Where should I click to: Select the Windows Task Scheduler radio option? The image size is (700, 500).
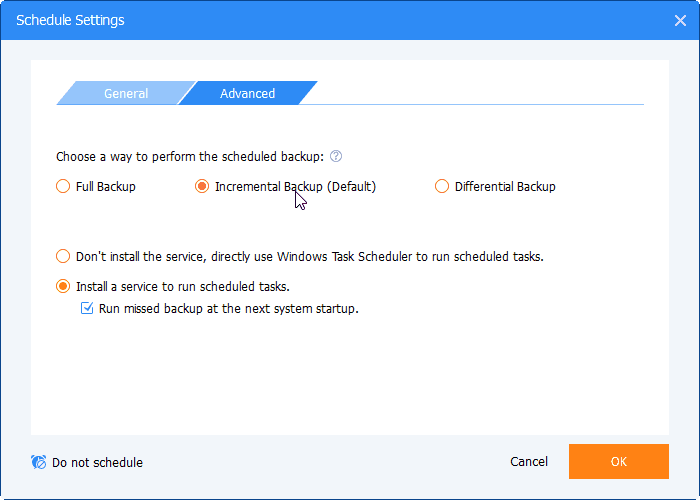click(63, 257)
